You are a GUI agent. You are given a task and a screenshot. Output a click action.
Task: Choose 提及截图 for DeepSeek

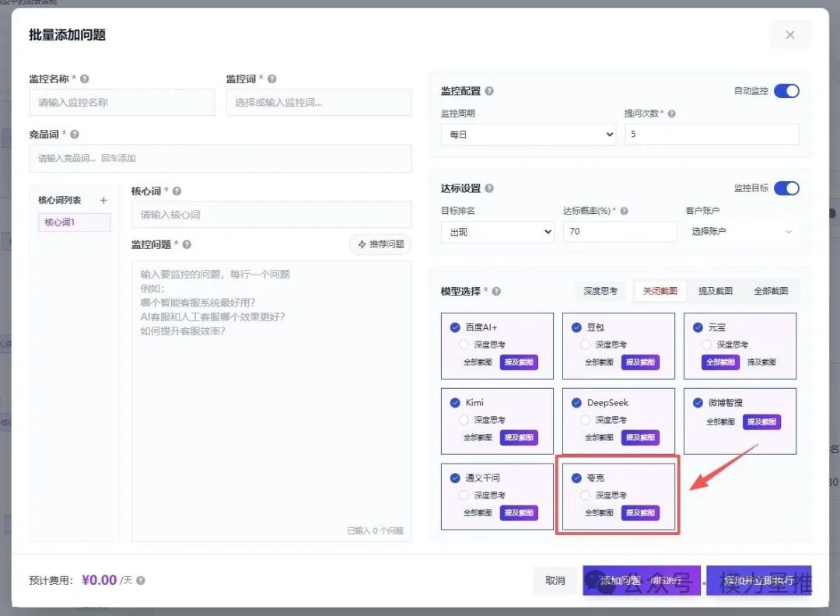(x=640, y=438)
